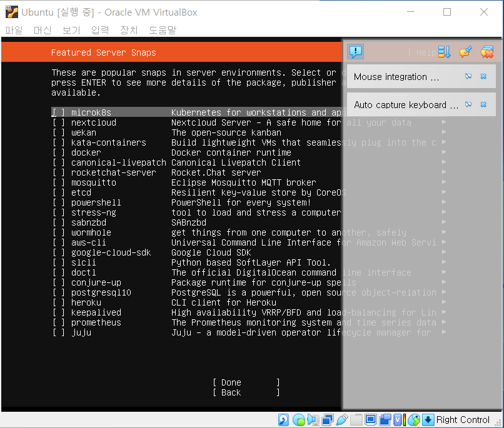Click do-not-show-again icon on Mouse integration notice
Screen dimensions: 504x428
tap(468, 76)
